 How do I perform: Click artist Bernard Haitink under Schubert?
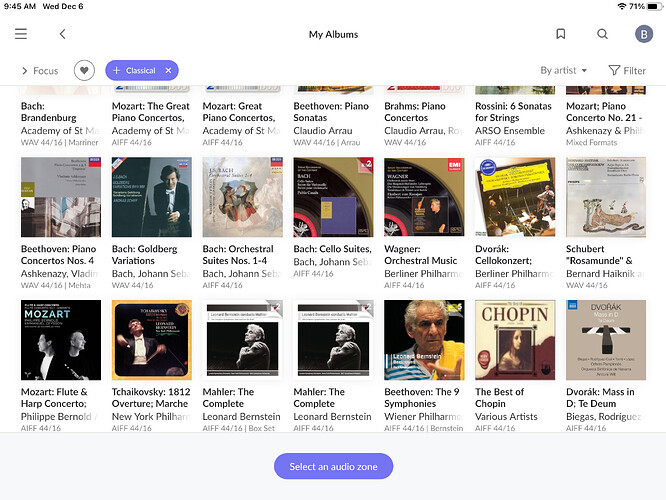[x=605, y=274]
